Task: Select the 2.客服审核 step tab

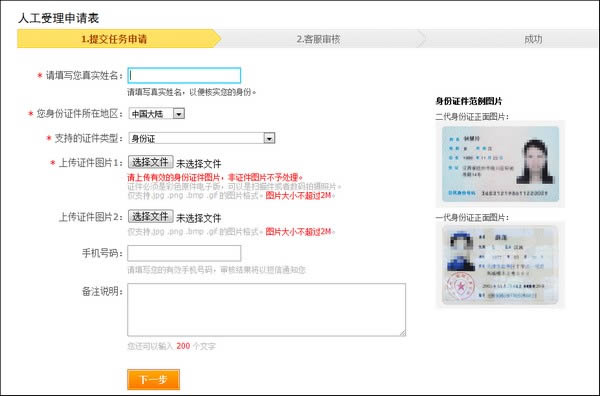Action: [x=319, y=39]
